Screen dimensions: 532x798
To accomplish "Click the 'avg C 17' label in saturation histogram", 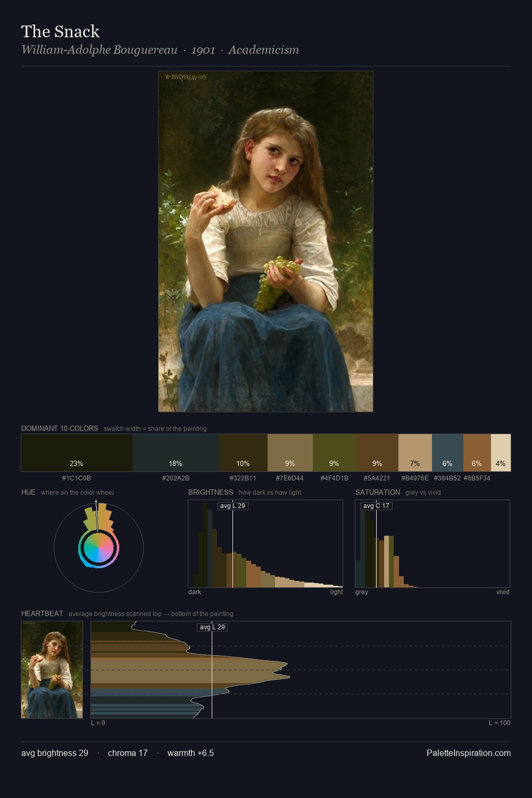I will point(376,506).
